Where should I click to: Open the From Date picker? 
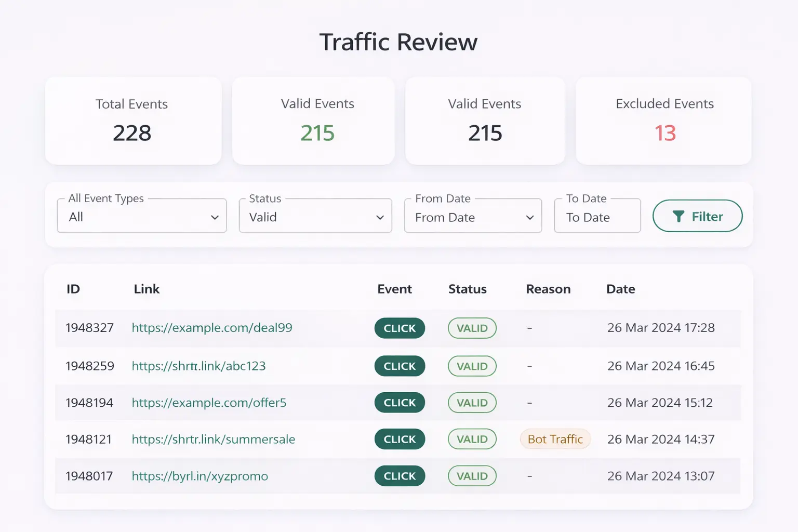point(473,216)
